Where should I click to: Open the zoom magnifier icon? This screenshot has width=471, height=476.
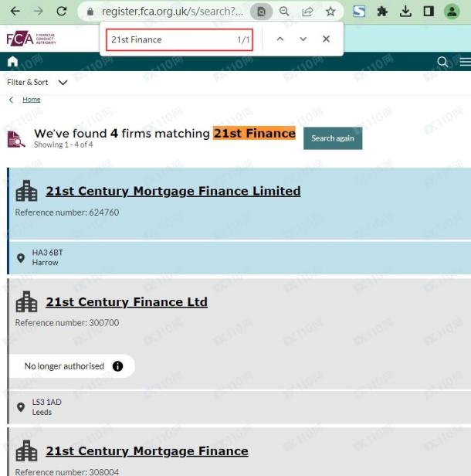pyautogui.click(x=284, y=12)
